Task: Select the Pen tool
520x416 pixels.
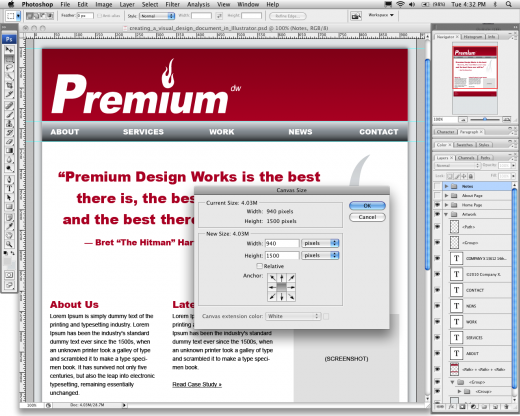Action: point(9,180)
